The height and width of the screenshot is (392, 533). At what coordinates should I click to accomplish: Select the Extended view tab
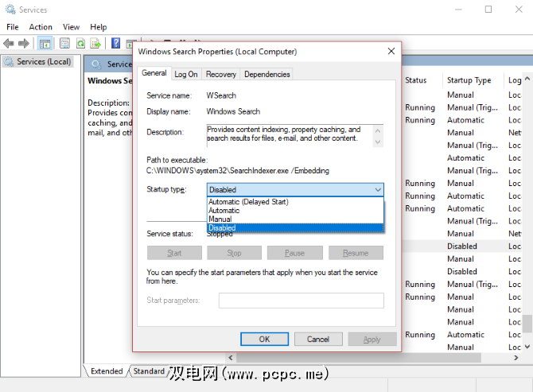[107, 371]
